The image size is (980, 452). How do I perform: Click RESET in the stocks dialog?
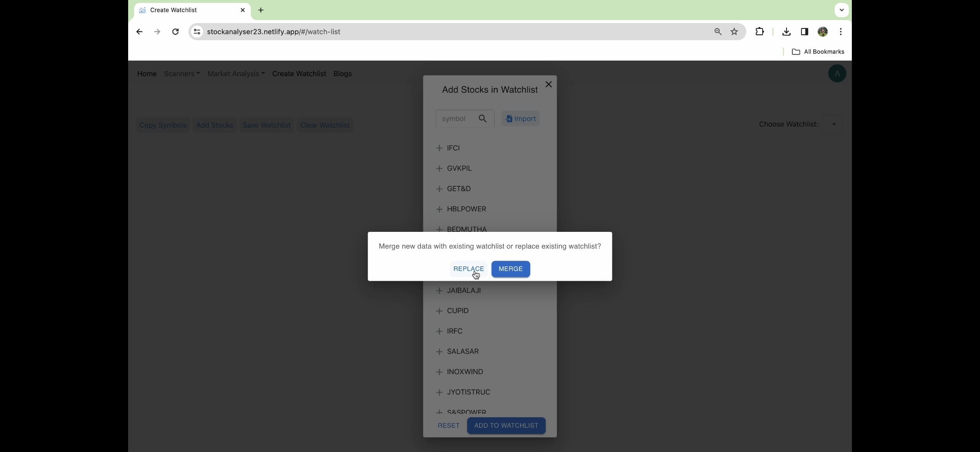pyautogui.click(x=449, y=426)
